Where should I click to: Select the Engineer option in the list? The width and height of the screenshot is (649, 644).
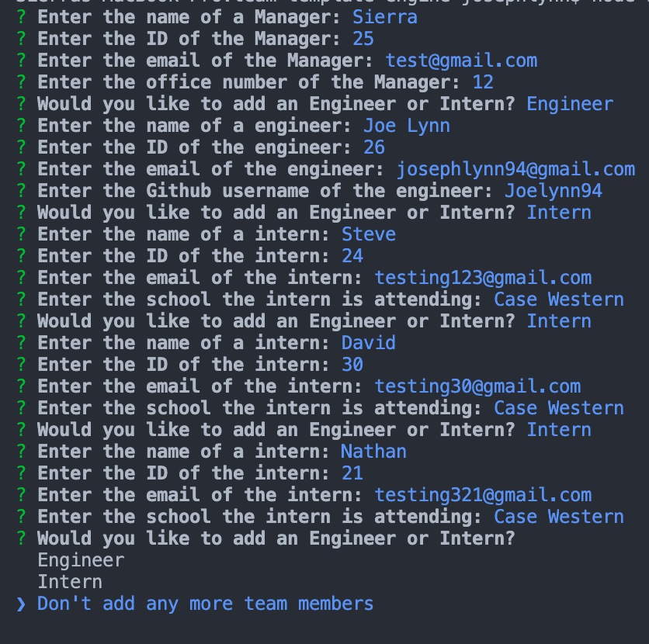pos(81,560)
